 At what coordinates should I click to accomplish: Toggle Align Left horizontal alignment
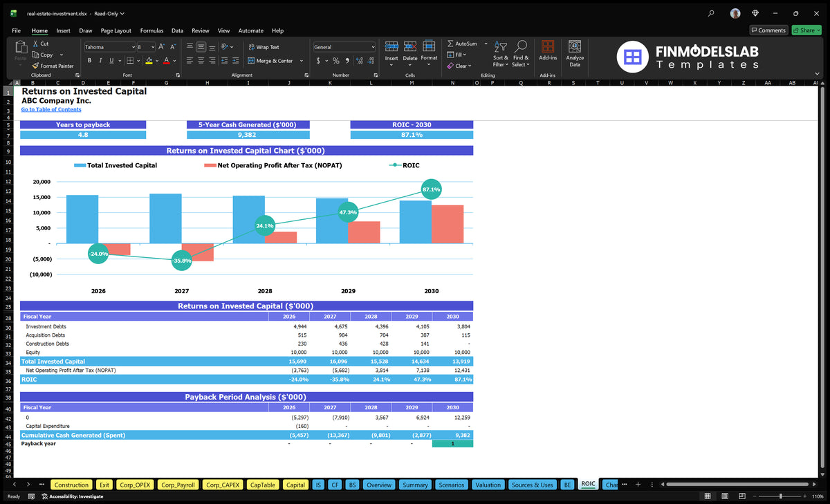tap(190, 61)
